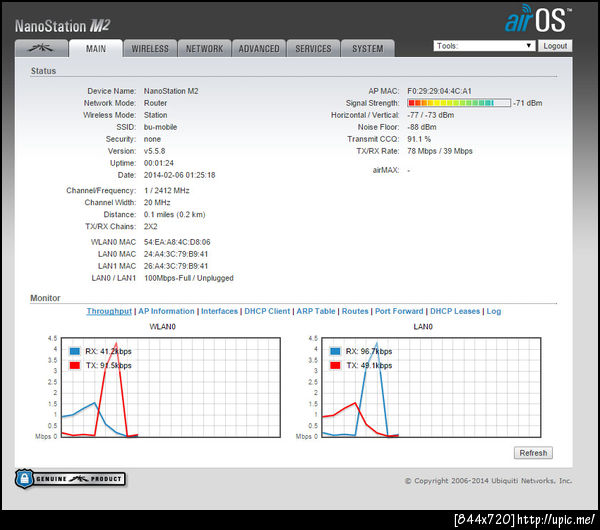
Task: Click the SSID value bu-mobile
Action: (x=160, y=127)
